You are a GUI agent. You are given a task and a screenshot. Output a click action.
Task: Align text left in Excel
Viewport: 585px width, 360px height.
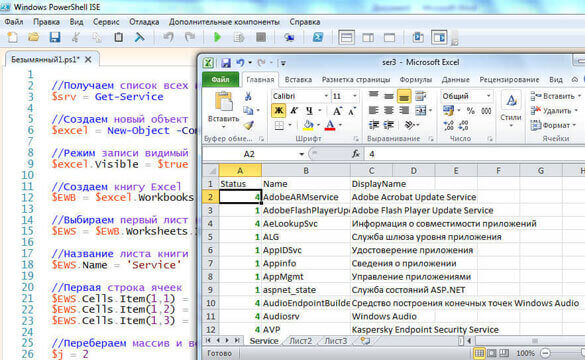click(373, 110)
